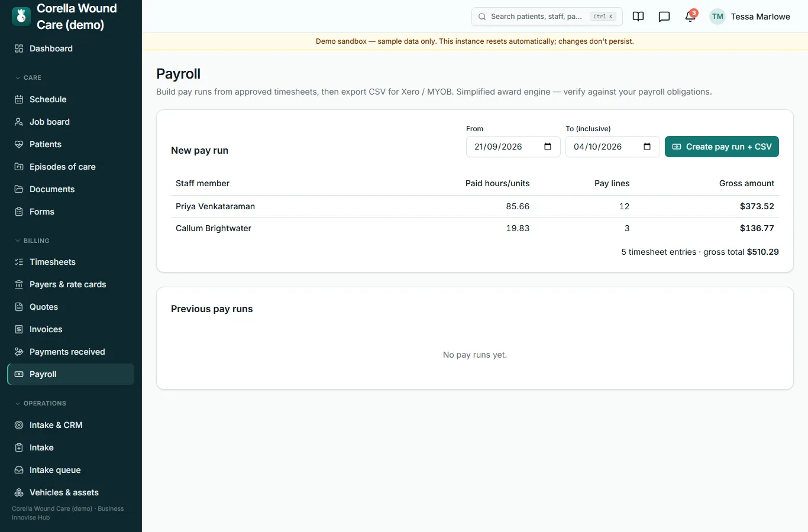Go to Documents in the sidebar

pyautogui.click(x=71, y=189)
